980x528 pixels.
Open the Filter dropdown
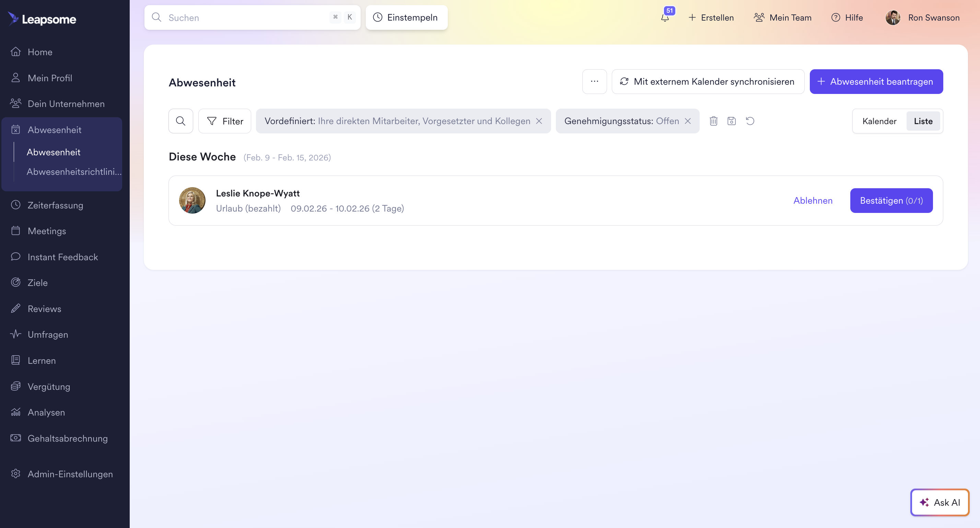[224, 121]
